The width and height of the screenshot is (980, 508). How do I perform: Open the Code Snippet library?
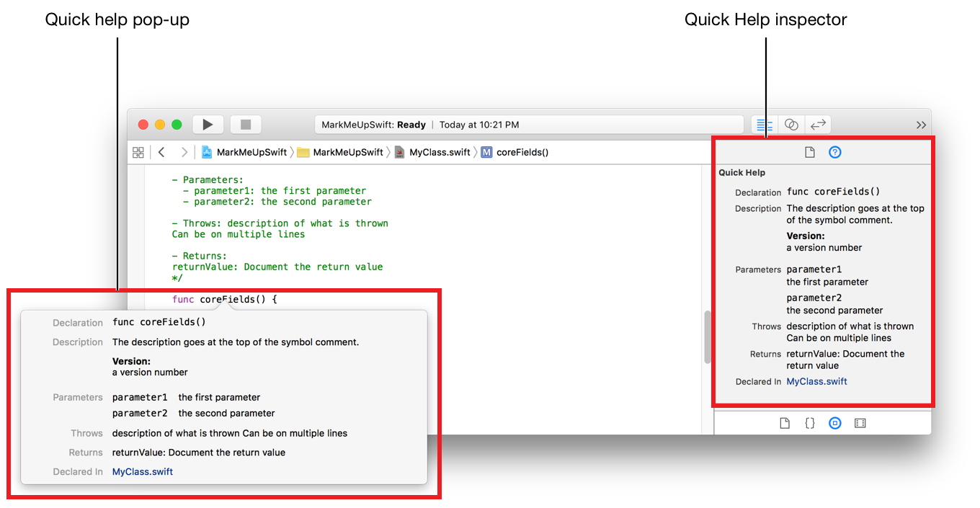810,423
